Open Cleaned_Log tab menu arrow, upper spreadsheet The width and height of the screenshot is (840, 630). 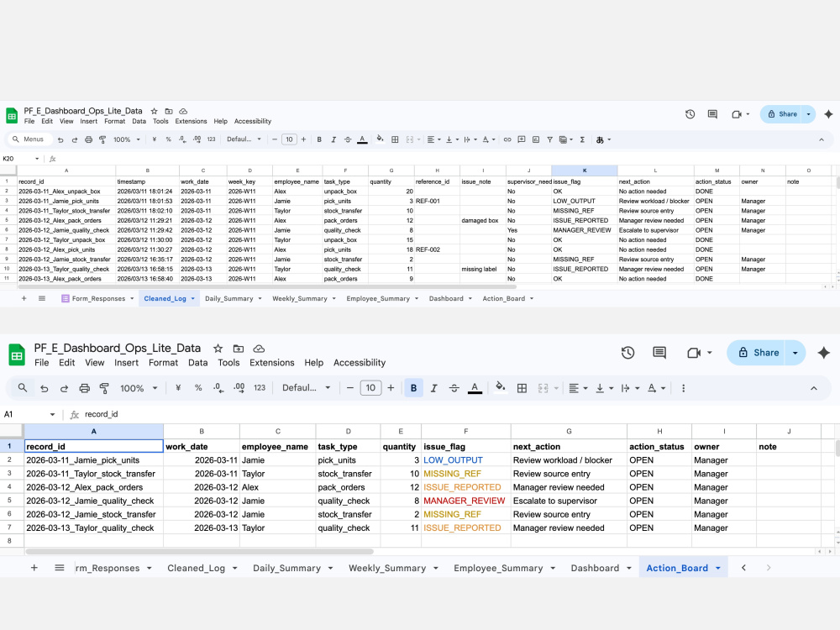tap(193, 298)
